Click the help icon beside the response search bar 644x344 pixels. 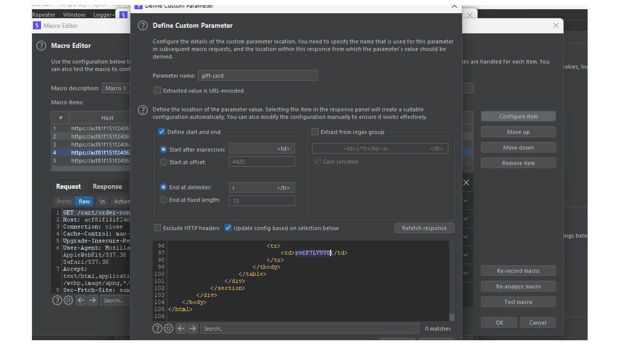[x=157, y=328]
